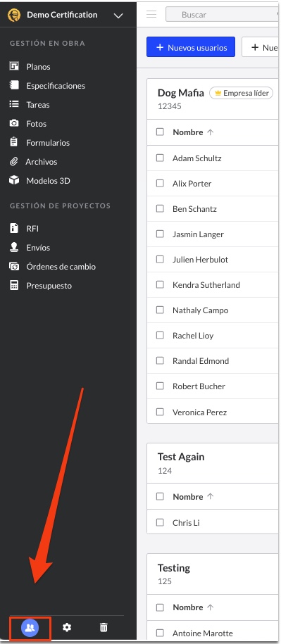Click the Nuevos usuarios button

(191, 47)
